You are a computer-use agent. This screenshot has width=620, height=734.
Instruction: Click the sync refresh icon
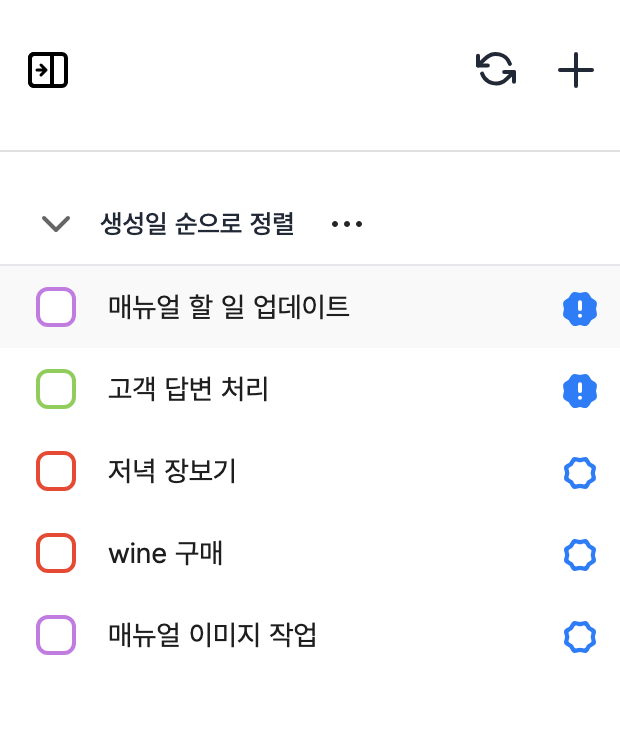(x=496, y=69)
